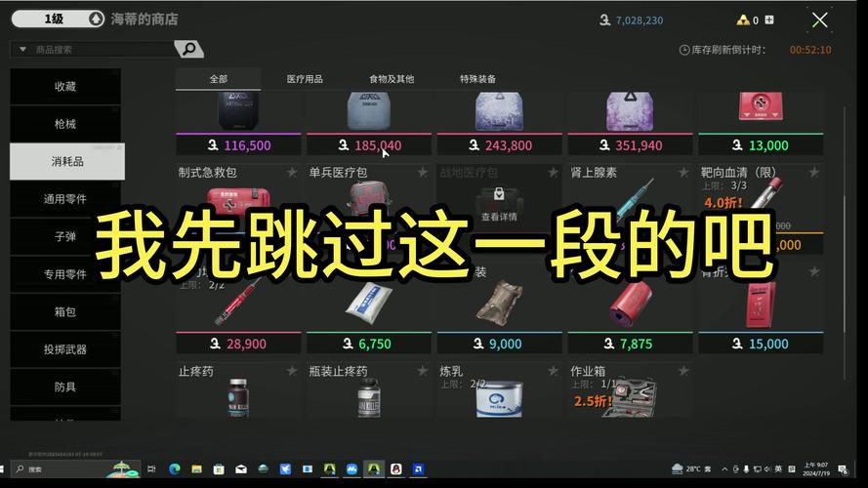The height and width of the screenshot is (488, 868).
Task: Switch to the 食物及其他 tab
Action: pyautogui.click(x=392, y=79)
